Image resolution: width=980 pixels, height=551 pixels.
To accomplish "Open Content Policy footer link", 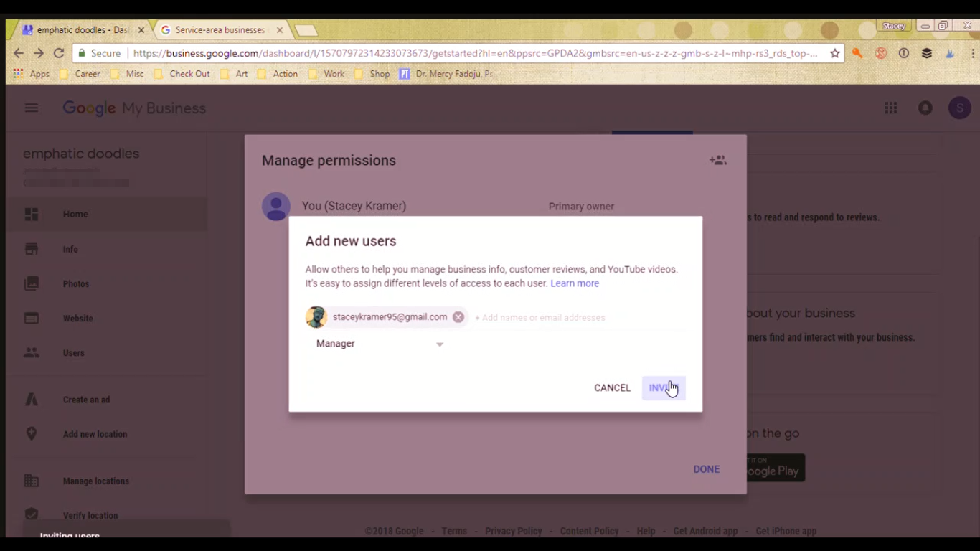I will pos(590,532).
